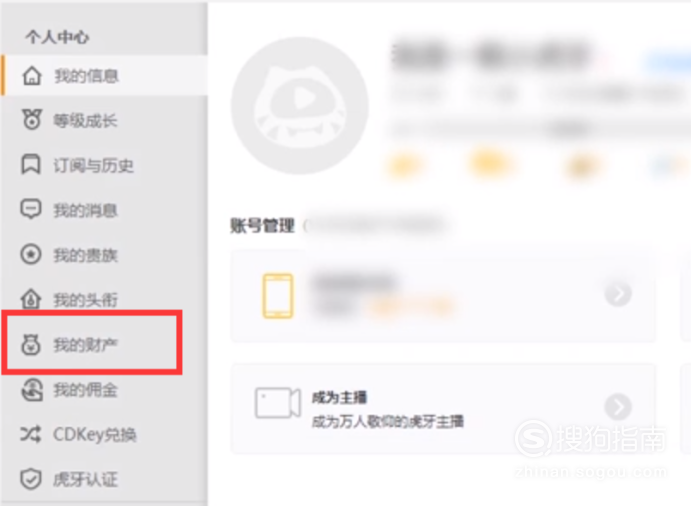The image size is (691, 506).
Task: Click the bookmark icon for 订阅与历史
Action: pos(31,165)
